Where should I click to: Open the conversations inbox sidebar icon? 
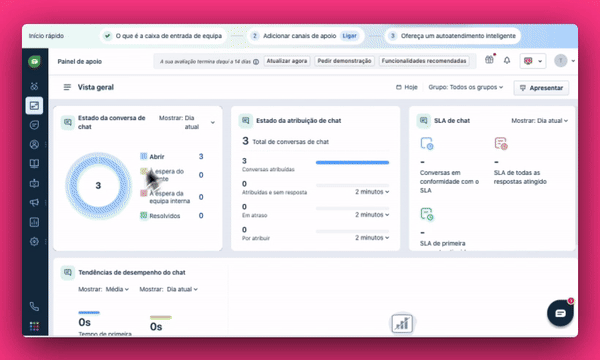pyautogui.click(x=34, y=125)
